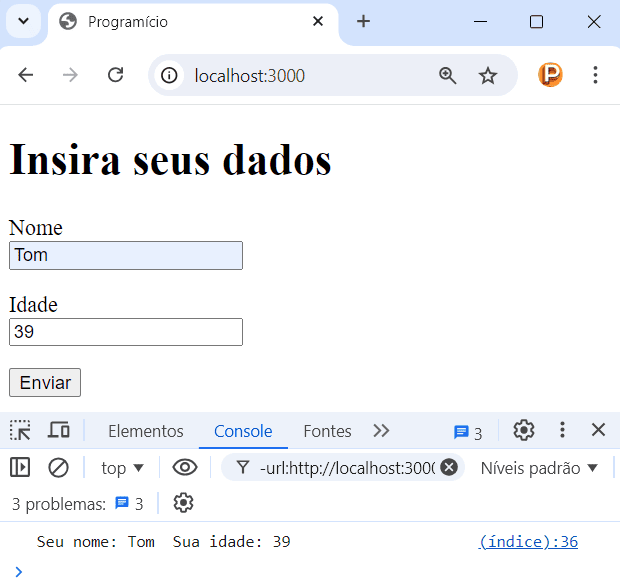Open the 3 problemas issues link

[78, 504]
